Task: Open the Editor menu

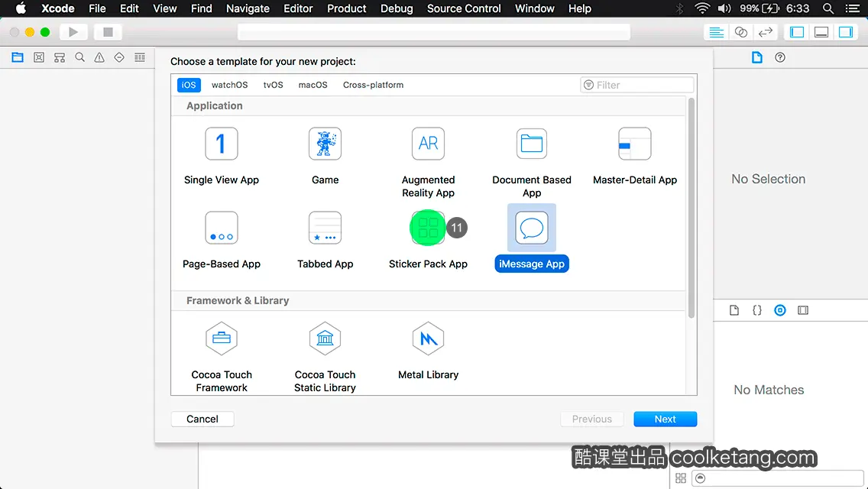Action: click(x=298, y=8)
